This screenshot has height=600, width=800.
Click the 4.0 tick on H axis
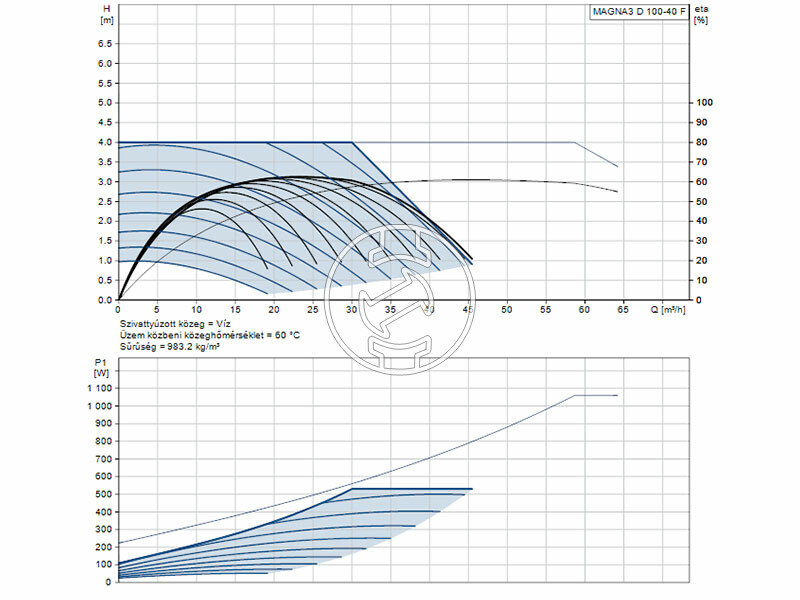tap(106, 142)
